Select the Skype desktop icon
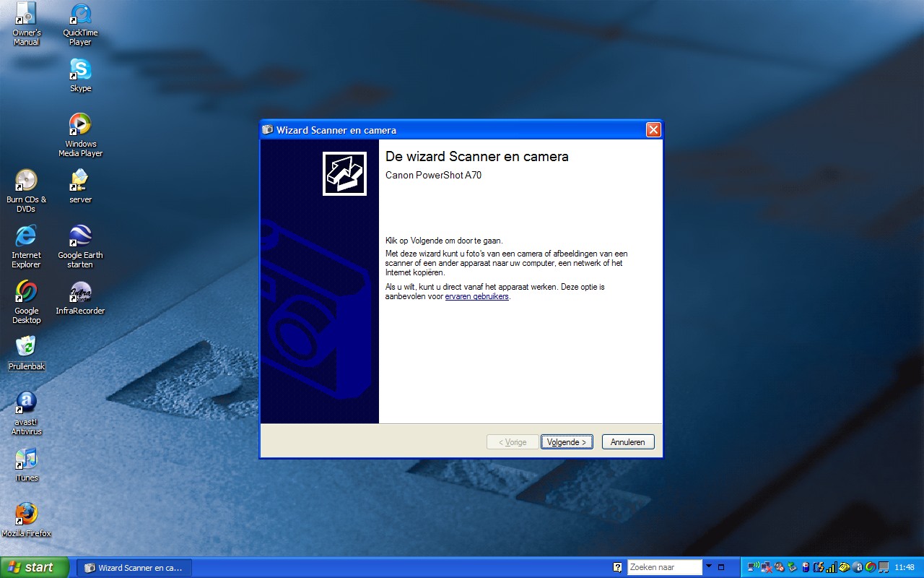 click(80, 75)
